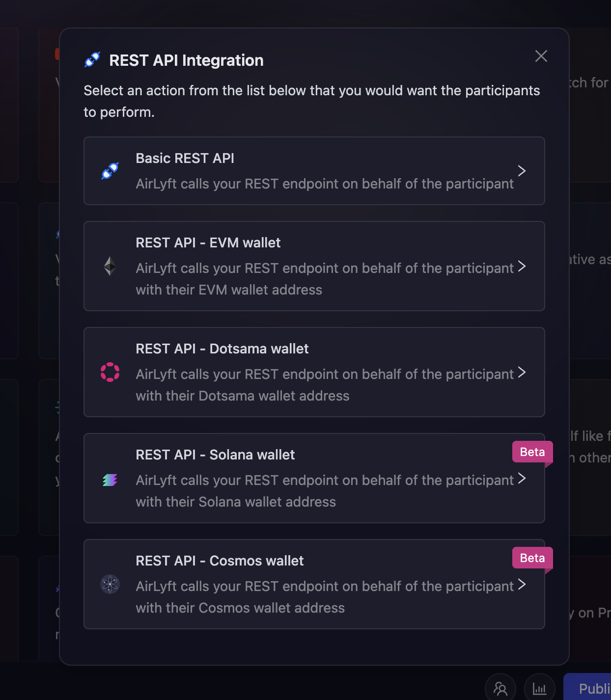This screenshot has width=611, height=700.
Task: Click the Polkadot icon for Dotsama wallet
Action: tap(110, 372)
